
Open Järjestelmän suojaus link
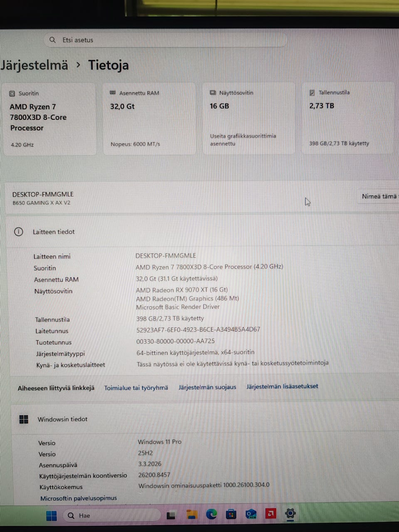207,387
